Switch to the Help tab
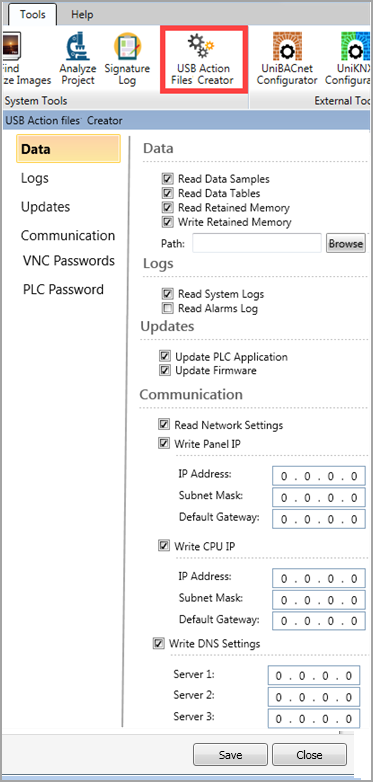The height and width of the screenshot is (782, 373). point(82,14)
